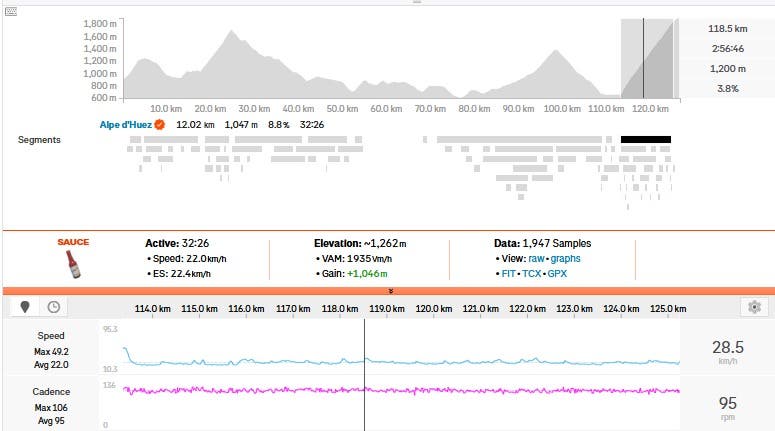Click the Elevation: ~1,262 m text
775x431 pixels.
[x=360, y=243]
